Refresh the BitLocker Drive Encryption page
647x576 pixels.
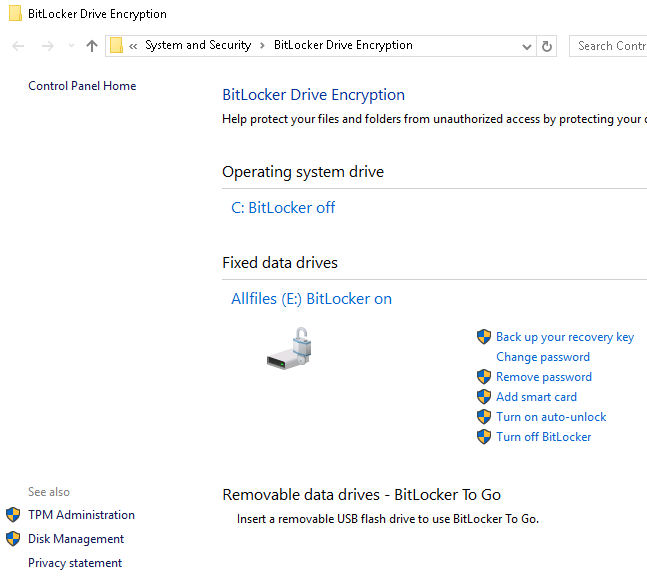(547, 46)
